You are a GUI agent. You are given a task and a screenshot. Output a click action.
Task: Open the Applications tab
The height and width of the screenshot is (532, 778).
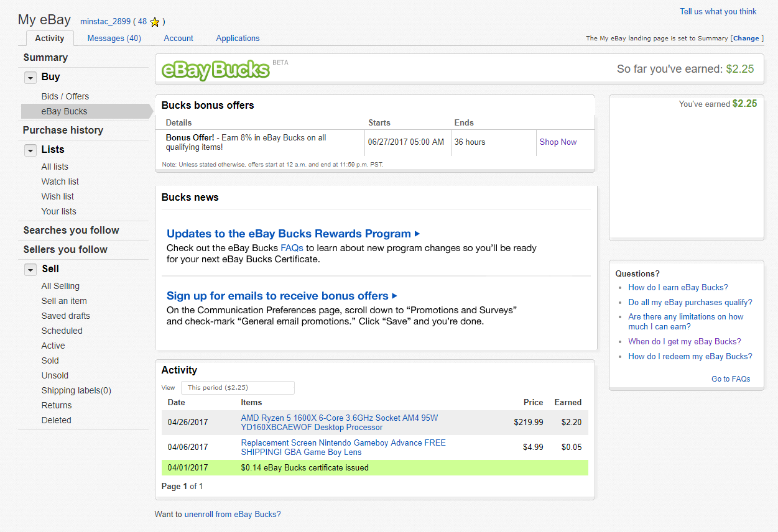238,38
